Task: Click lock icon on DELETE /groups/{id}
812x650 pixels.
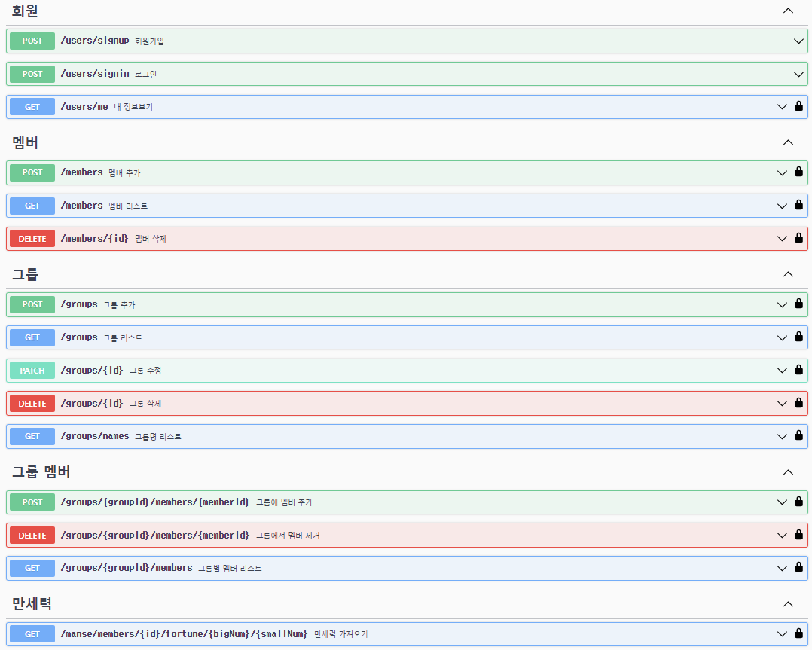Action: click(x=798, y=402)
